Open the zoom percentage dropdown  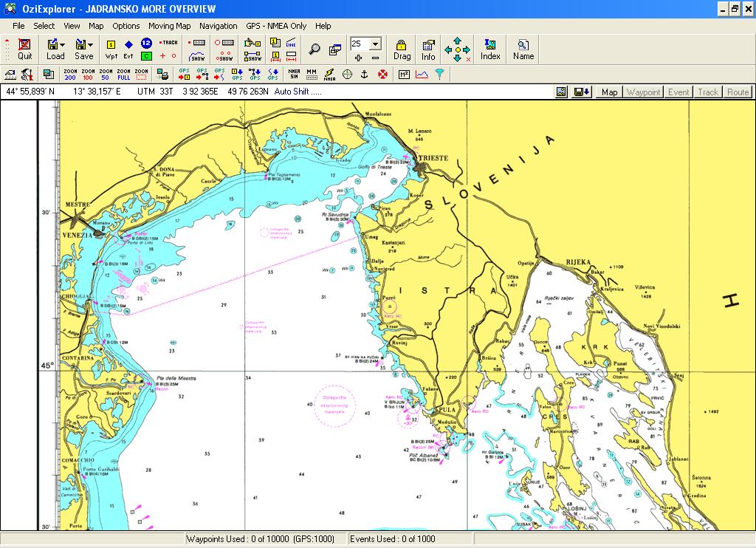[x=376, y=44]
